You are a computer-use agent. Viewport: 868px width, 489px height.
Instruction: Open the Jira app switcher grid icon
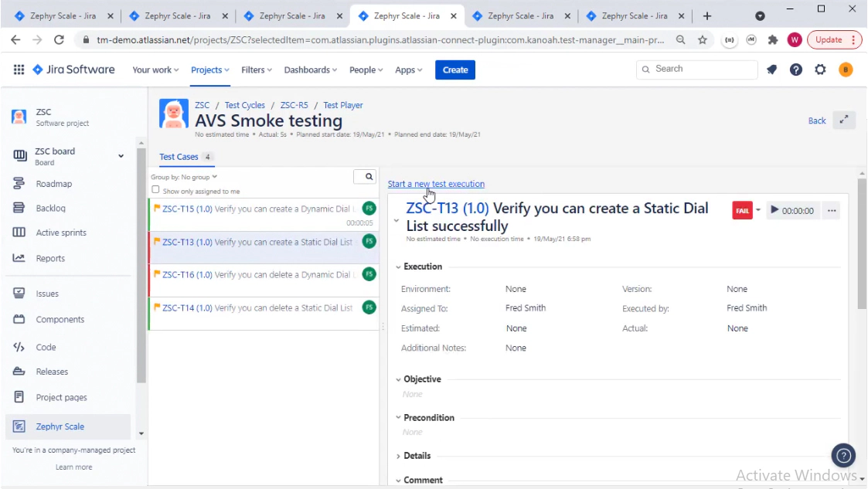pyautogui.click(x=19, y=70)
